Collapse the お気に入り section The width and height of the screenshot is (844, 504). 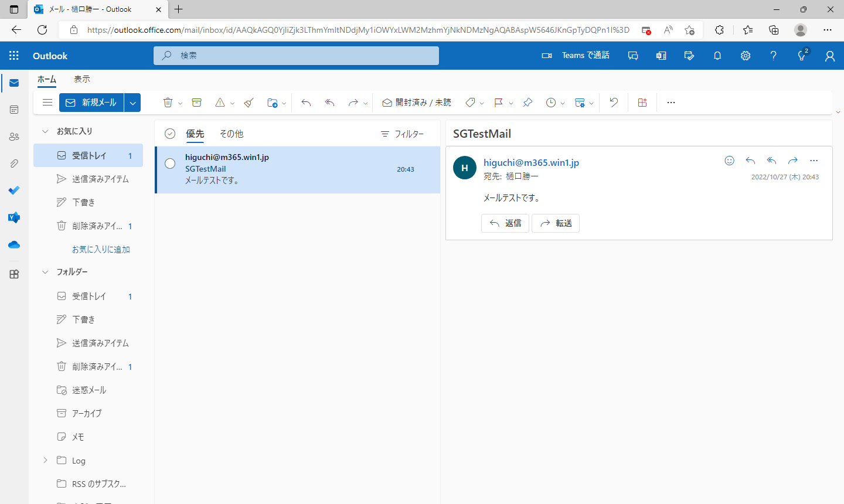pyautogui.click(x=45, y=131)
